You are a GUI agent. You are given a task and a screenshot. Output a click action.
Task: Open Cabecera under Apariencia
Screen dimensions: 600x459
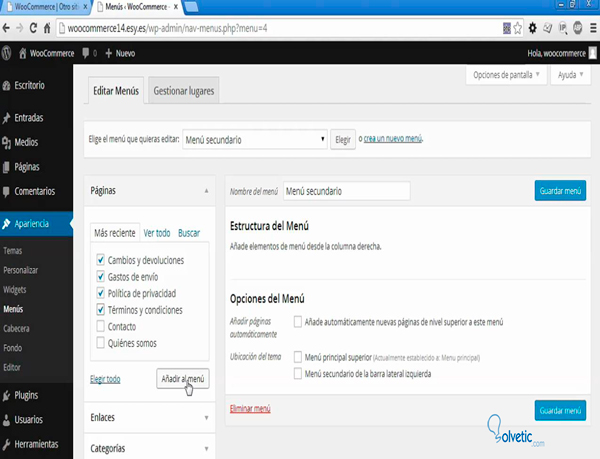click(16, 329)
